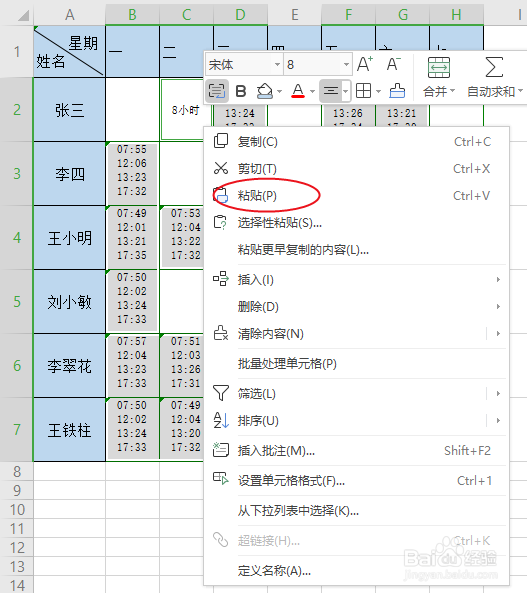Expand the 清除内容(N) submenu arrow

(498, 334)
